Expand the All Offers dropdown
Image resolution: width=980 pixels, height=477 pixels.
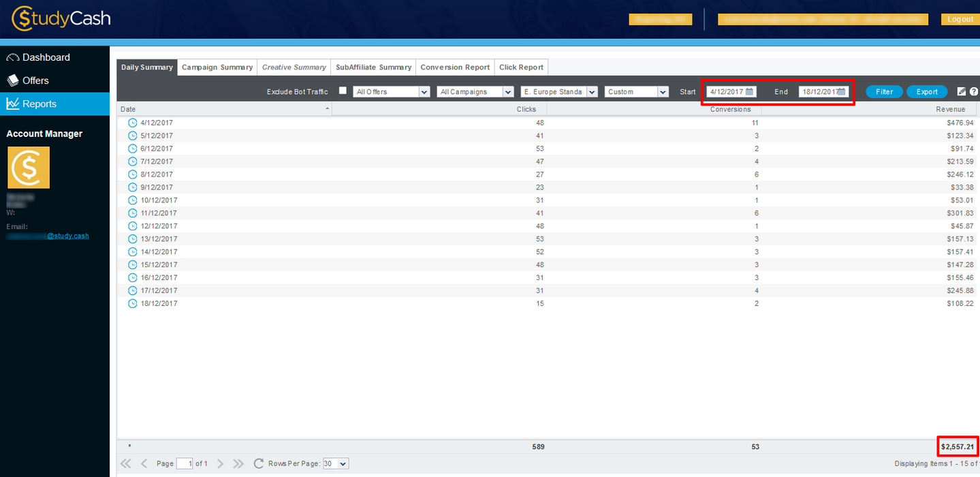coord(424,92)
